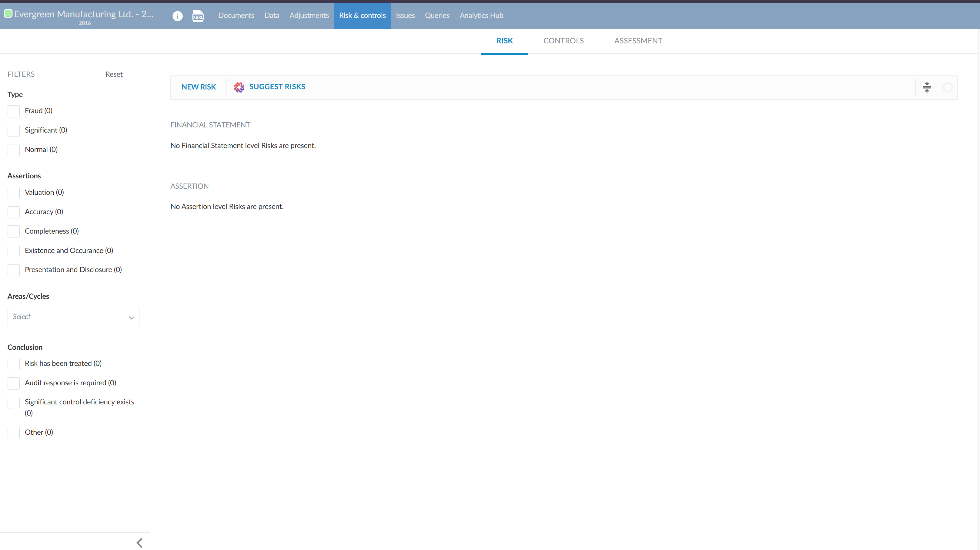Open the Documents menu
This screenshot has height=550, width=980.
pos(236,15)
